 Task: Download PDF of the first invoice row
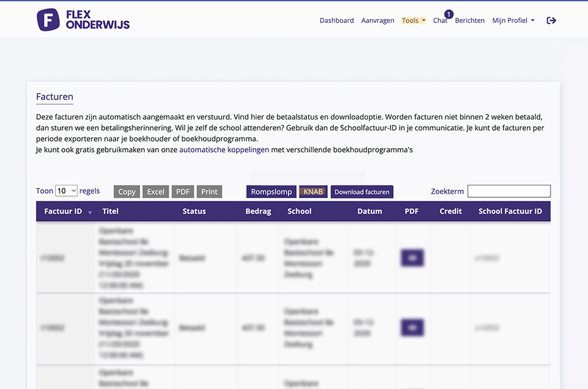[x=412, y=258]
